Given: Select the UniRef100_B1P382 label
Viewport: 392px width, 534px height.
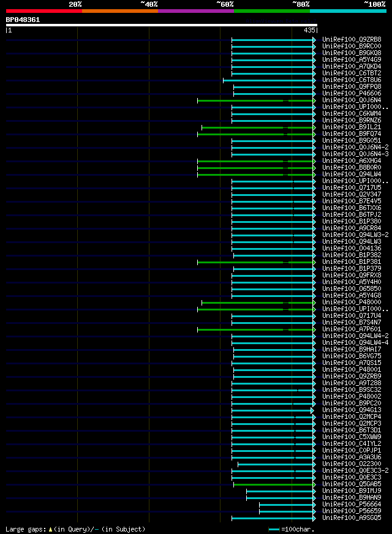Looking at the screenshot, I should click(x=352, y=255).
